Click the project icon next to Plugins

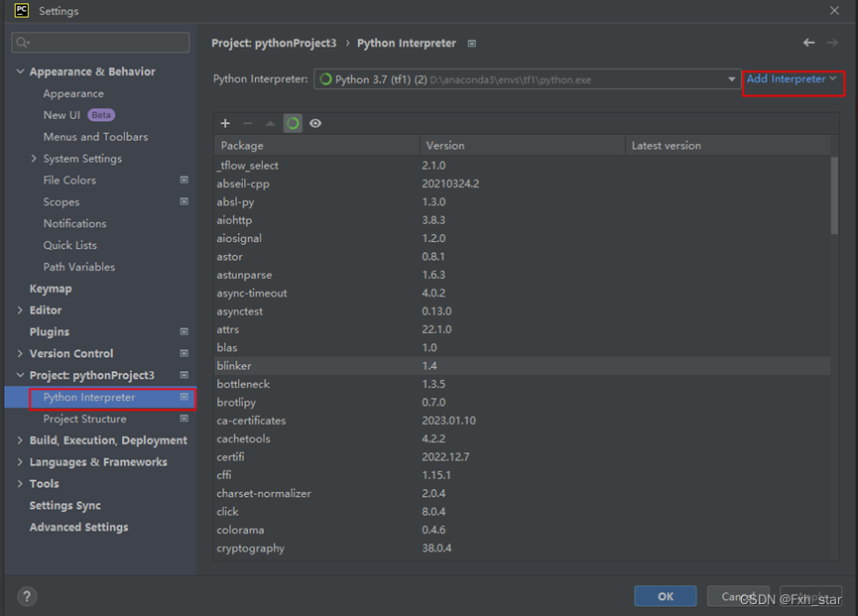[x=184, y=331]
